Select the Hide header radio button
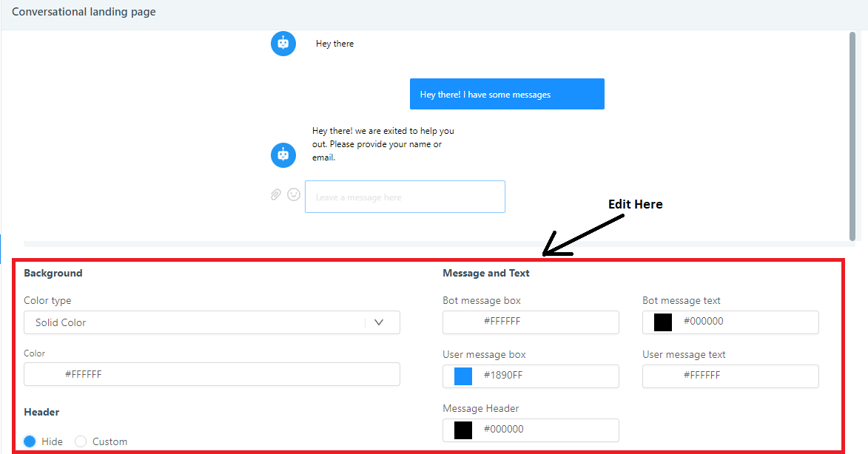The image size is (868, 454). (30, 441)
